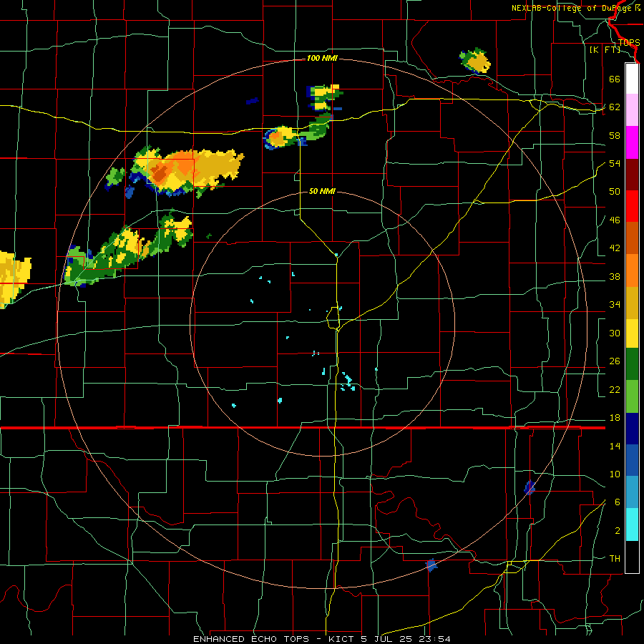Viewport: 644px width, 644px height.
Task: Click the "14" legend value
Action: (615, 446)
